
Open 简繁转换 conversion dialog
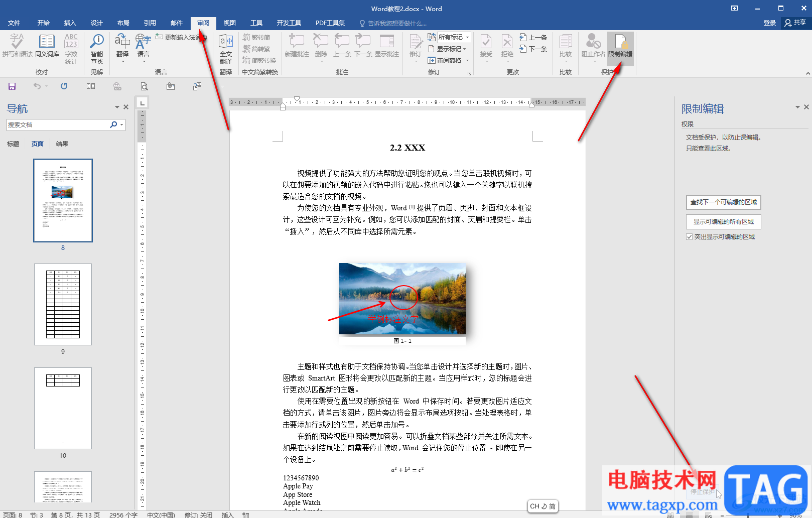pyautogui.click(x=259, y=60)
